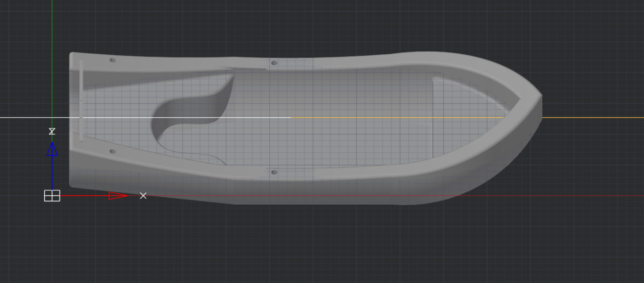Click the pointed bow tip of the boat
644x283 pixels.
[540, 96]
